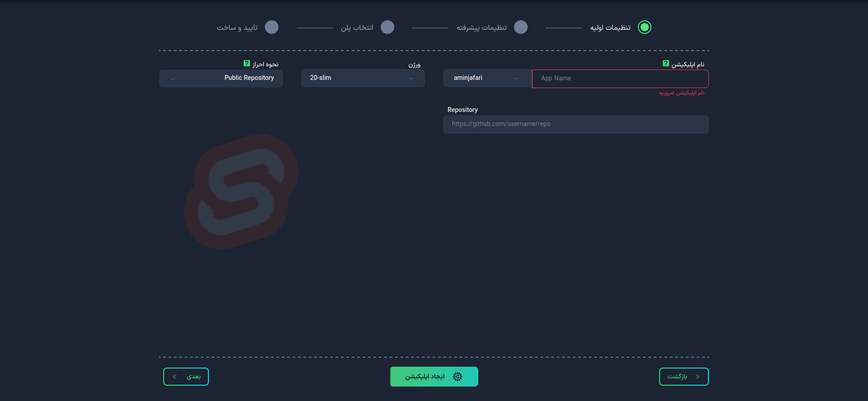Focus the App Name input field
This screenshot has height=401, width=868.
click(x=620, y=79)
